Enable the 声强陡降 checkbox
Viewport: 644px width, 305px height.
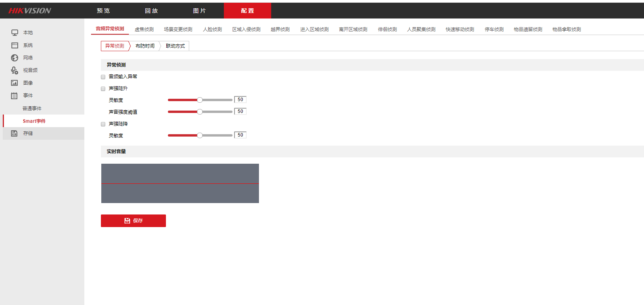[103, 124]
